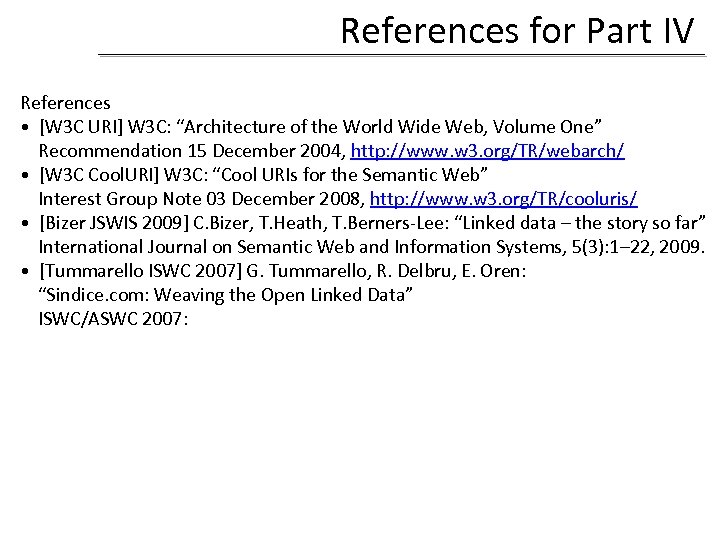
Task: Select '[W3C CoolURI] W3C: Cool URIs for the Semantic Web' line
Action: point(264,175)
